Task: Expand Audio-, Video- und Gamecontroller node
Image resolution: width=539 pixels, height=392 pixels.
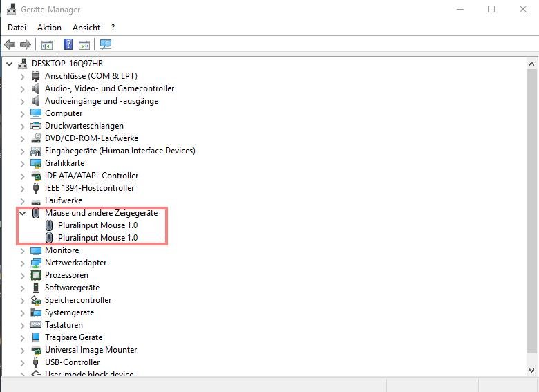Action: point(22,89)
